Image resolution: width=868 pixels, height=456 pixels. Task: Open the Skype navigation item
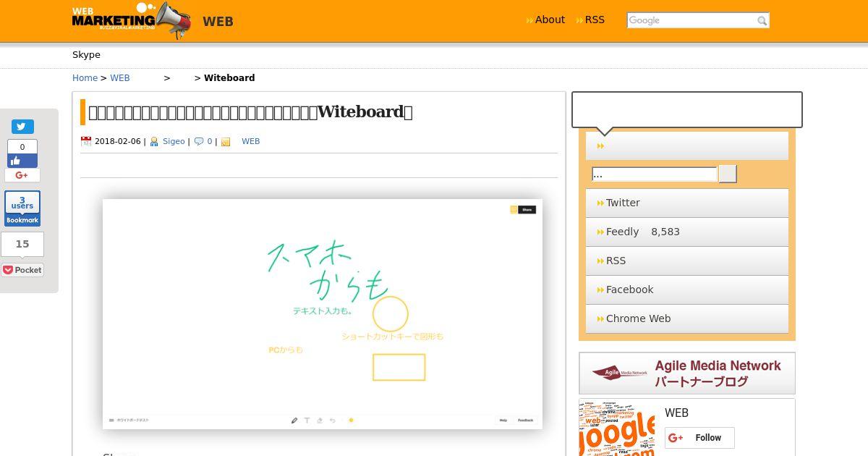pyautogui.click(x=86, y=55)
